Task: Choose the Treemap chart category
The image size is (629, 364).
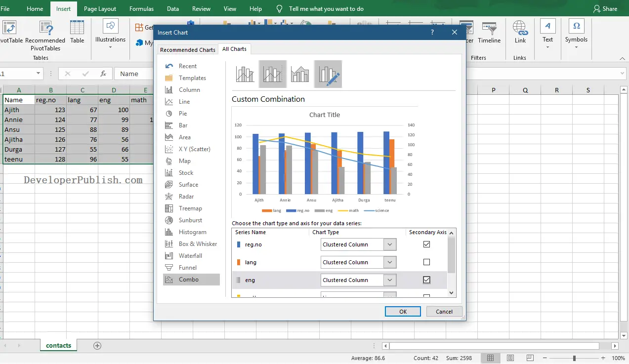Action: 191,208
